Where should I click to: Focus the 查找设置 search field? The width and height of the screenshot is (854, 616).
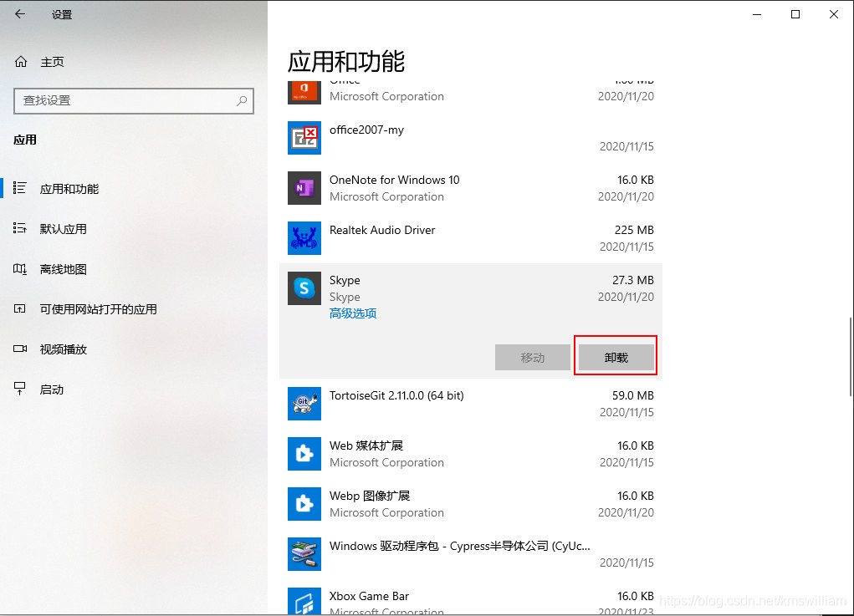click(x=134, y=100)
